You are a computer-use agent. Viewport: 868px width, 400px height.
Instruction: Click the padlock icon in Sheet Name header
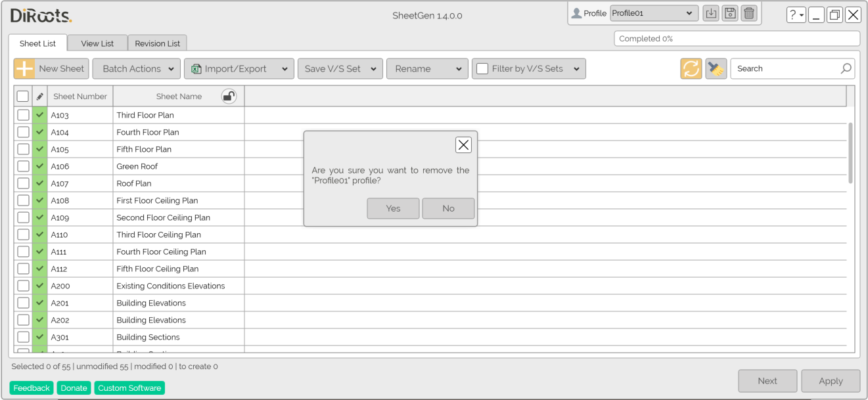pos(229,97)
